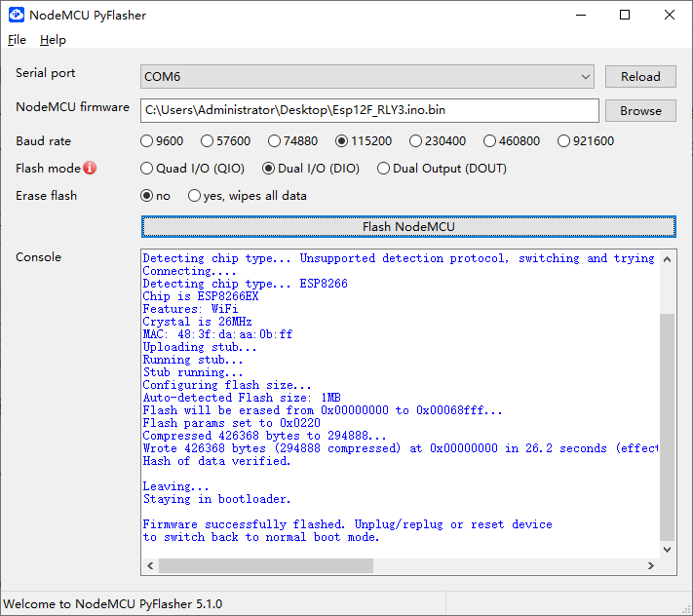Click the 'Staying in bootloader.' console line
Screen dimensions: 693x616
(x=216, y=499)
